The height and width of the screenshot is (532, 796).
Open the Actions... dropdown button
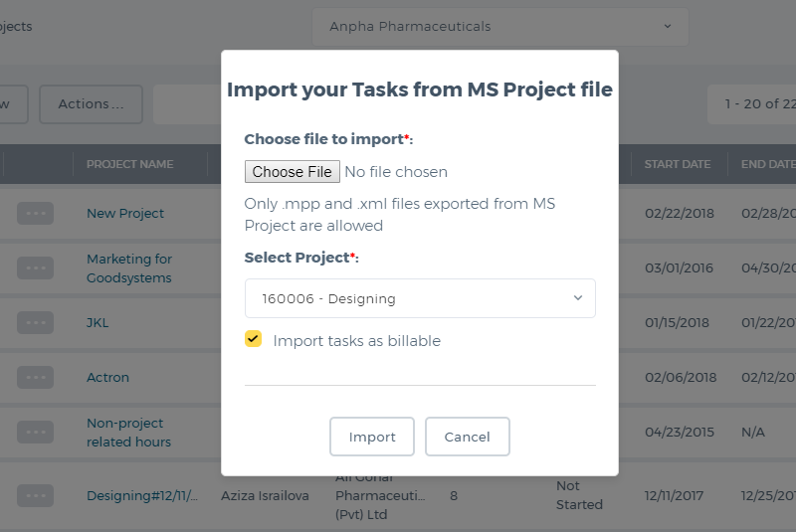91,104
